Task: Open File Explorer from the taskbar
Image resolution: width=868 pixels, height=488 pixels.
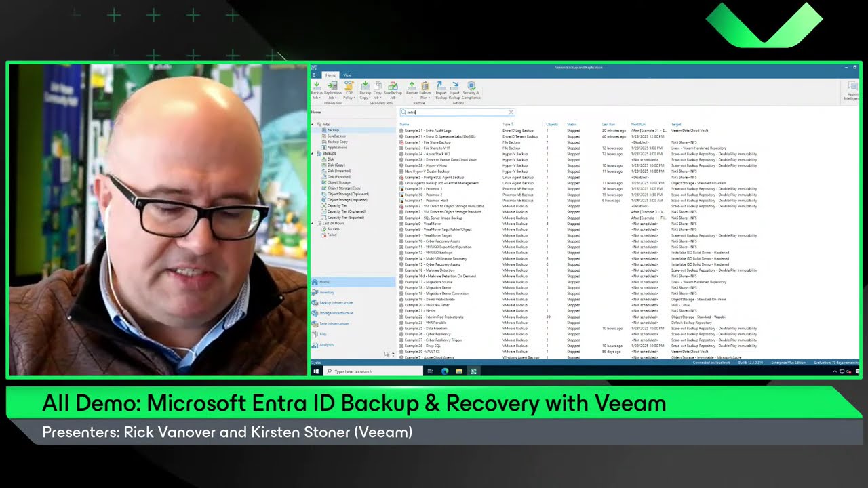Action: (x=459, y=371)
